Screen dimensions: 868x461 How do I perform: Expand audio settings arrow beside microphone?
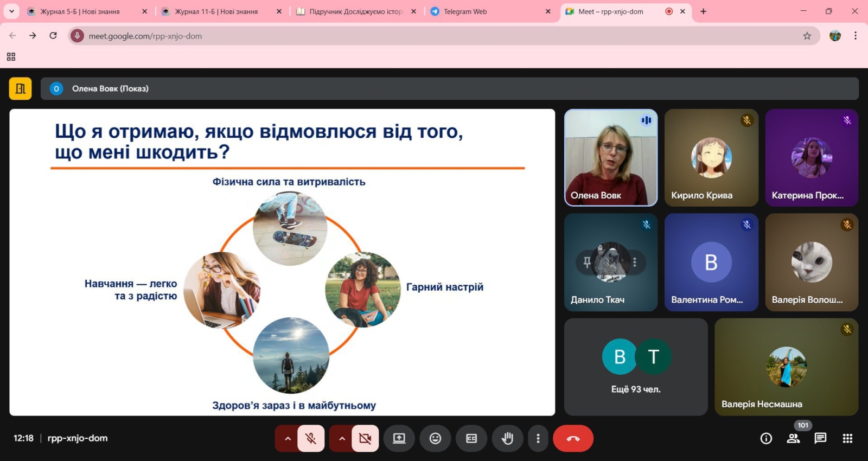[x=288, y=438]
